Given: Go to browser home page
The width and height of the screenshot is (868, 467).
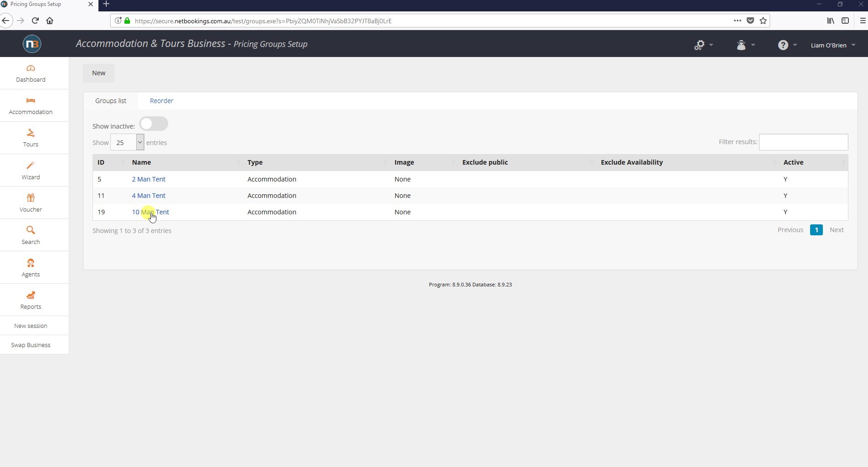Looking at the screenshot, I should [x=50, y=21].
